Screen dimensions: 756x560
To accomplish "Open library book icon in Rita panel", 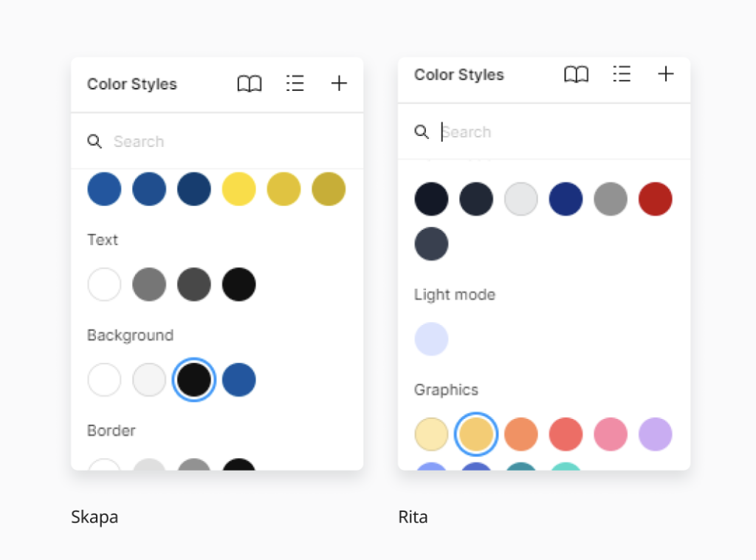I will click(x=577, y=75).
